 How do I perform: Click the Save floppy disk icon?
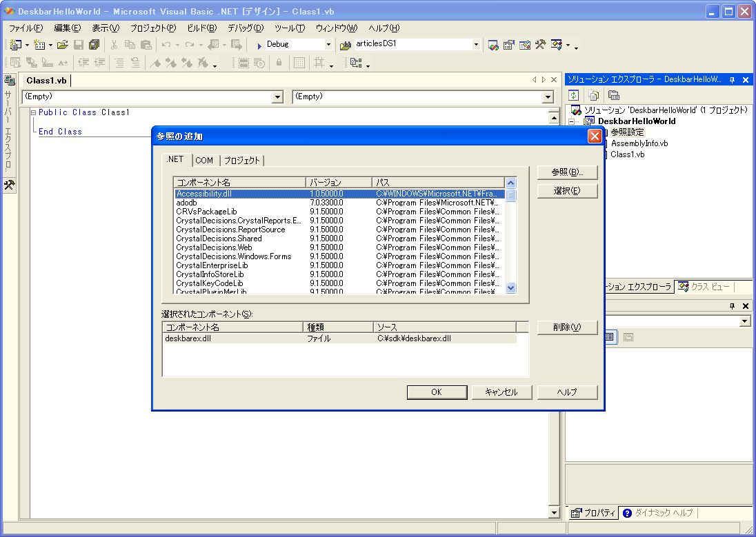(79, 45)
